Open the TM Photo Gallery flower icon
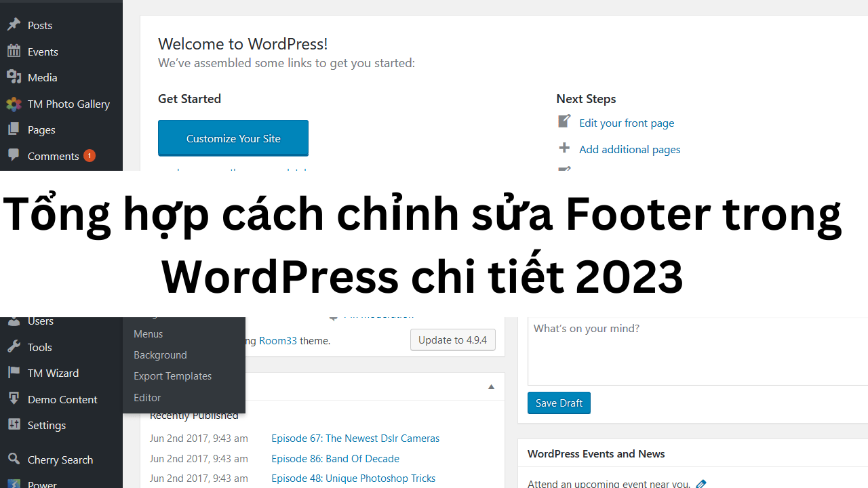Screen dimensions: 868x488 [x=14, y=104]
